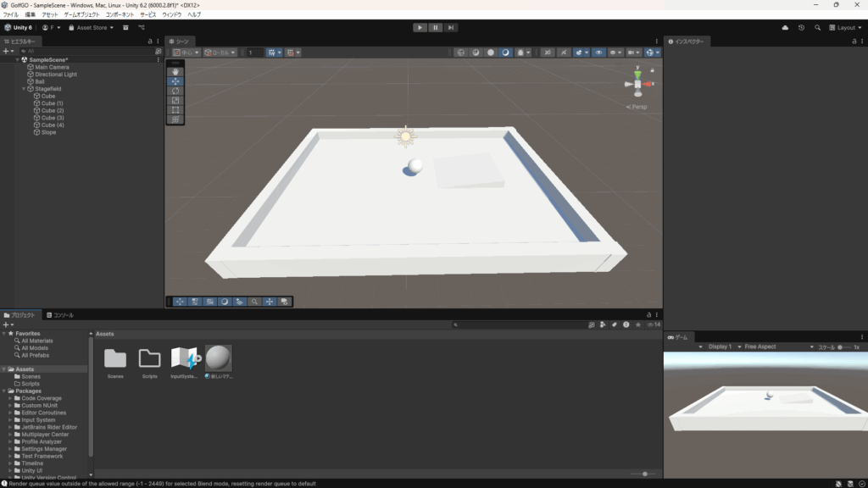This screenshot has height=488, width=868.
Task: Select the Rotate tool in scene toolbar
Action: [175, 91]
